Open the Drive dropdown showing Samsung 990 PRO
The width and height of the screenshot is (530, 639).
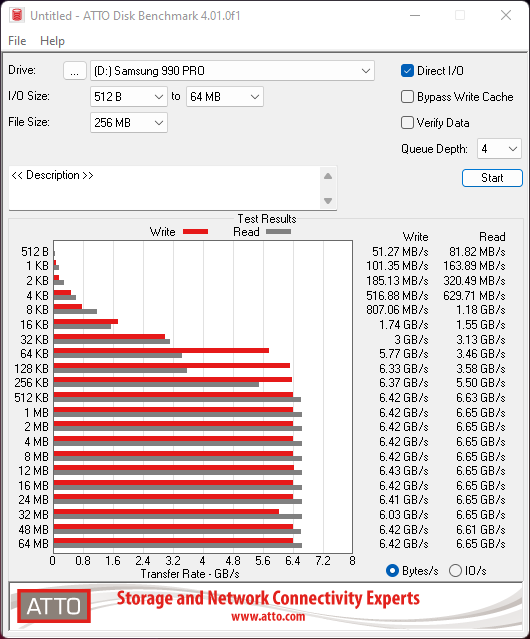[232, 71]
